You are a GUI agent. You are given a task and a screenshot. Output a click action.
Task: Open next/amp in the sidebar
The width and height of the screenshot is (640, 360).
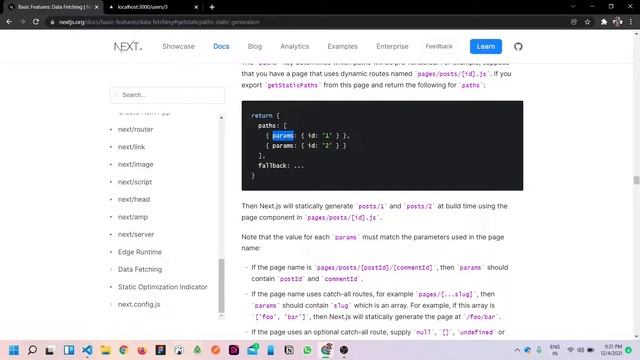pyautogui.click(x=133, y=217)
